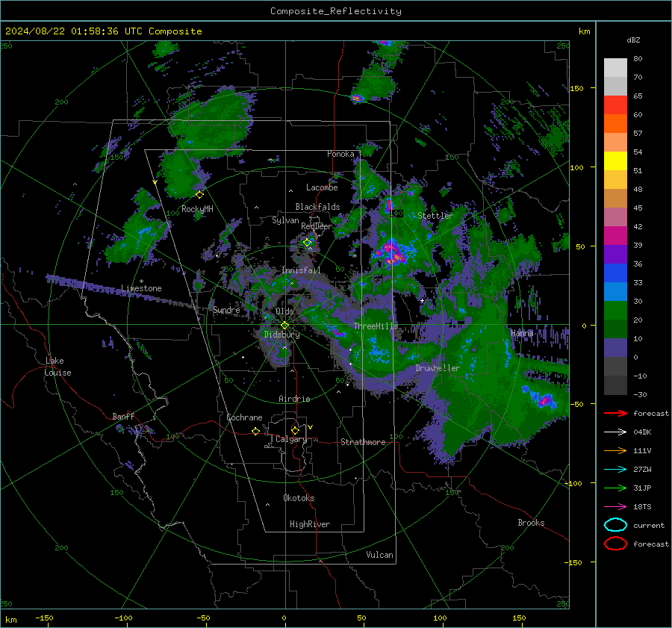Select the Stettler label on map
Viewport: 672px width, 628px height.
435,216
